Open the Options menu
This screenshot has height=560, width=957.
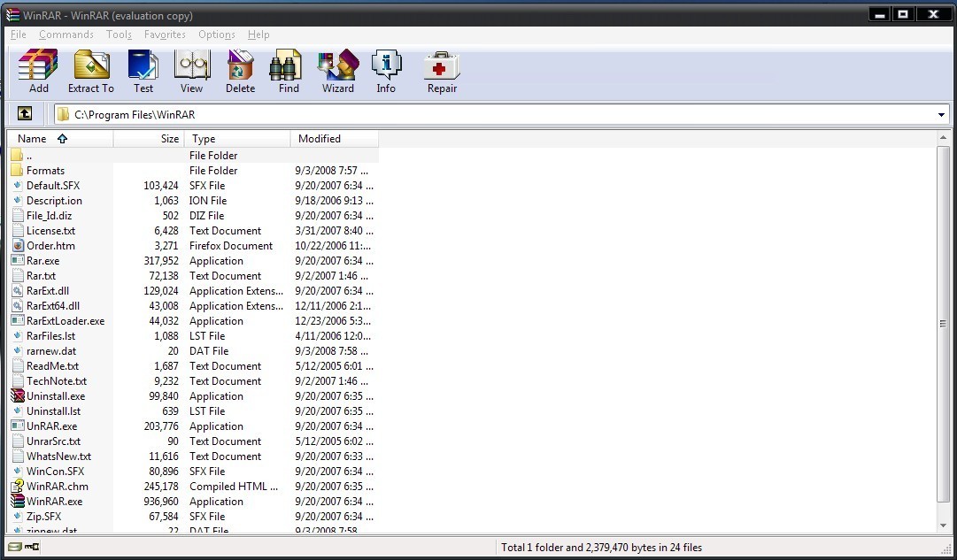pos(217,35)
